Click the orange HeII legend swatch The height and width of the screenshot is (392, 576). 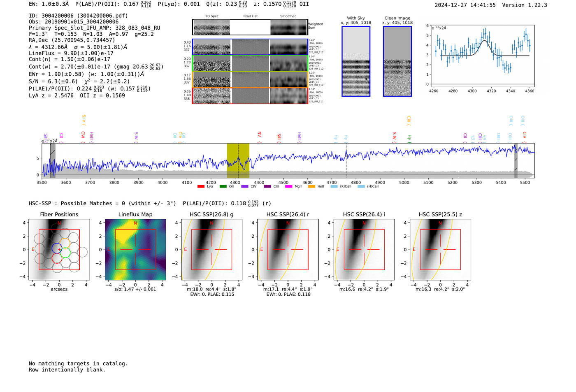[x=311, y=187]
